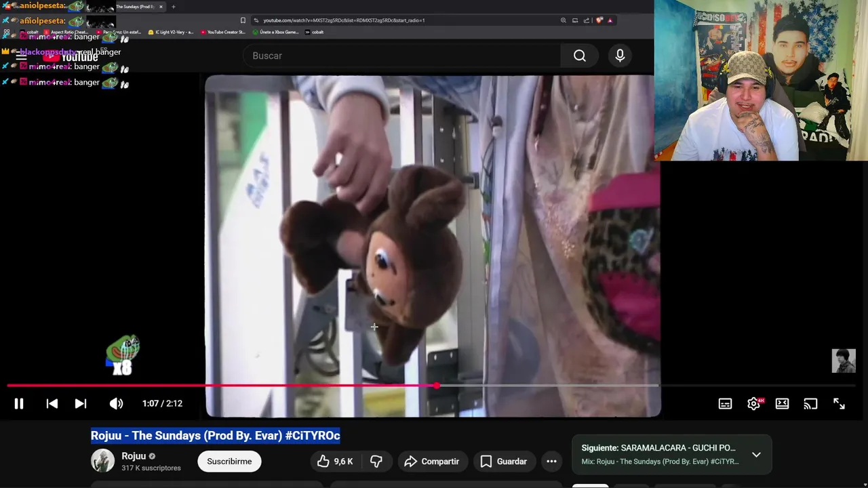Screen dimensions: 868x488
Task: Focus the Buscar search field
Action: click(401, 56)
